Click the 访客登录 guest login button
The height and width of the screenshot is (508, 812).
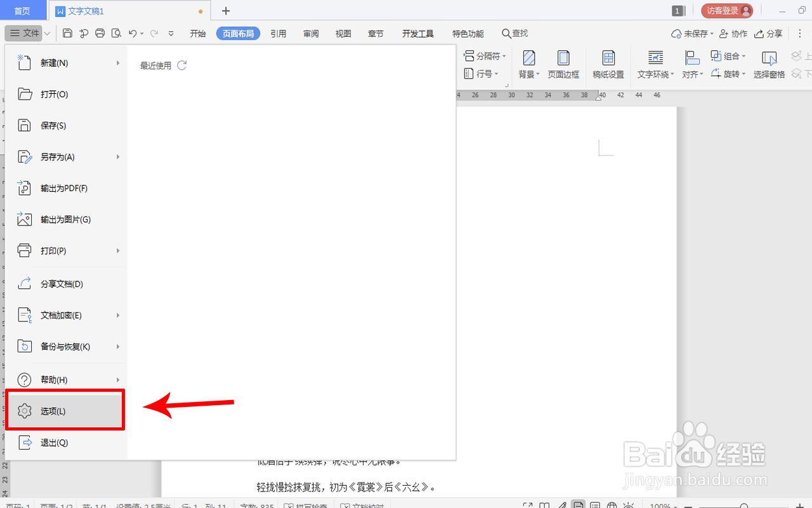[727, 11]
